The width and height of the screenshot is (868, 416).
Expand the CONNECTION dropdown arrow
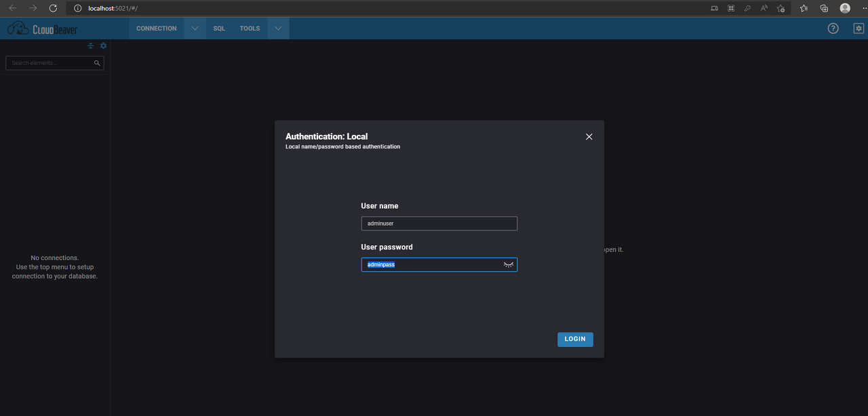pos(195,28)
